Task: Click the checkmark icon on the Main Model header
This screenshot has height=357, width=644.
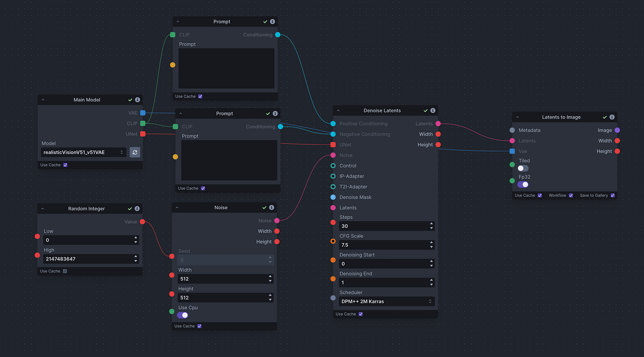Action: pos(130,100)
